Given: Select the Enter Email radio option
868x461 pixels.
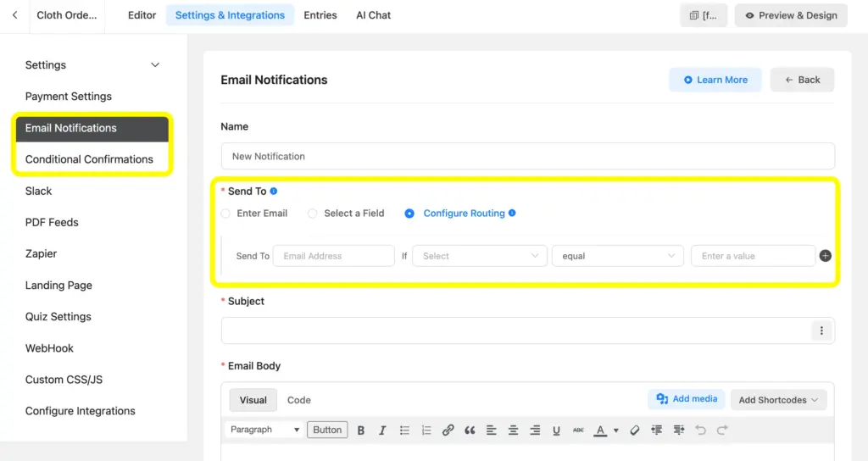Looking at the screenshot, I should tap(225, 214).
